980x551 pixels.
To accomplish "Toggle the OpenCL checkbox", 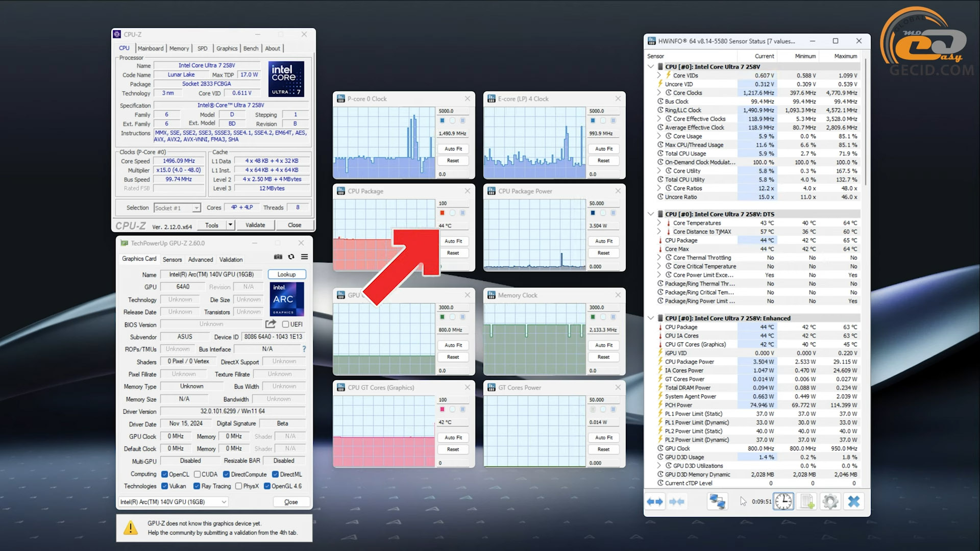I will coord(164,474).
